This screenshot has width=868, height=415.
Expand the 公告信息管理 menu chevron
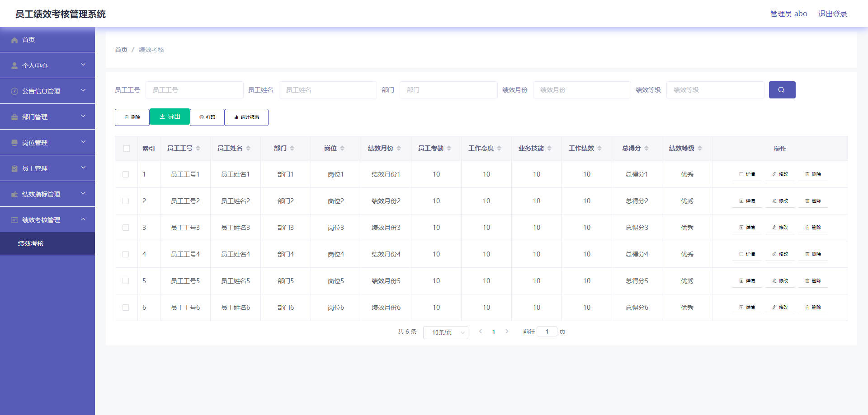pos(83,90)
